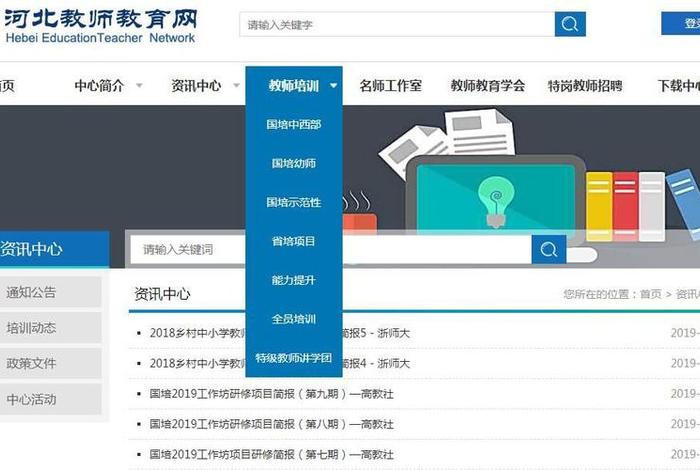Click the partially visible 首页 nav item

[x=7, y=85]
